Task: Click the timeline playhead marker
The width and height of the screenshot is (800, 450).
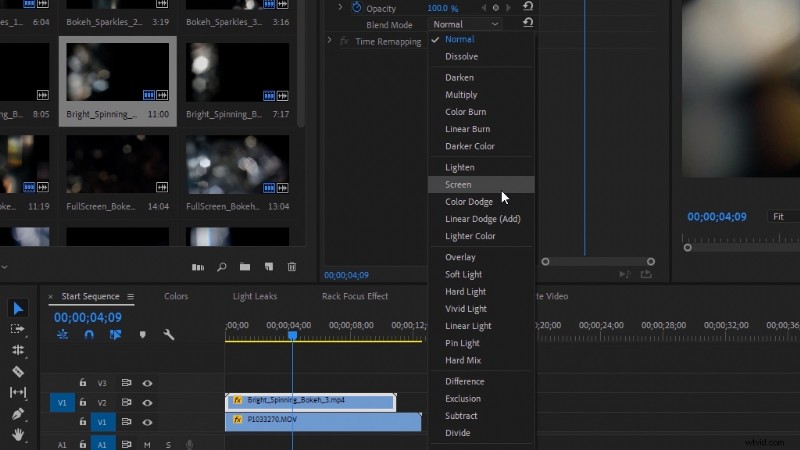Action: pos(292,335)
